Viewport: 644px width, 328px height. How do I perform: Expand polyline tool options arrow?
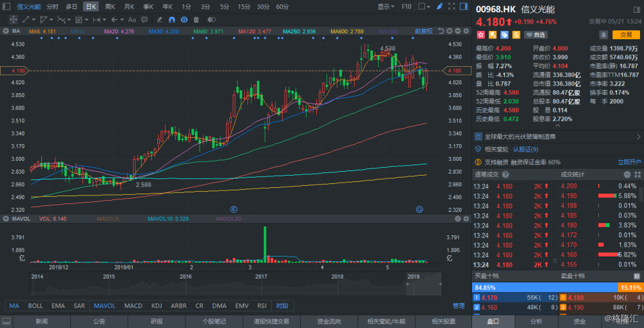[52, 19]
